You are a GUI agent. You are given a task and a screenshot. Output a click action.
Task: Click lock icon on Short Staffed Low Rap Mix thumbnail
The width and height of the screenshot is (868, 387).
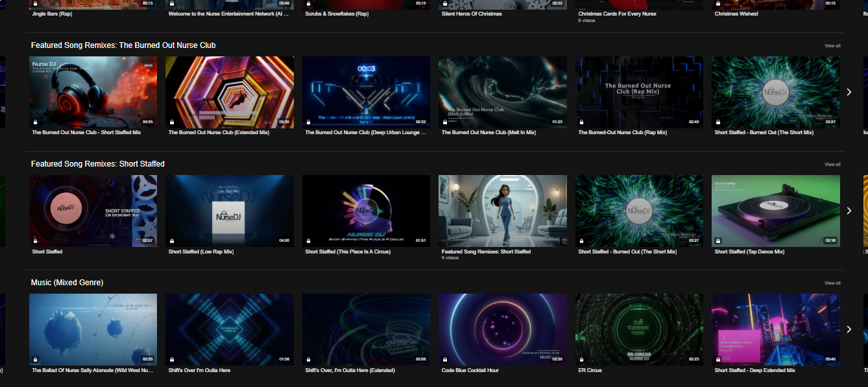[x=171, y=240]
